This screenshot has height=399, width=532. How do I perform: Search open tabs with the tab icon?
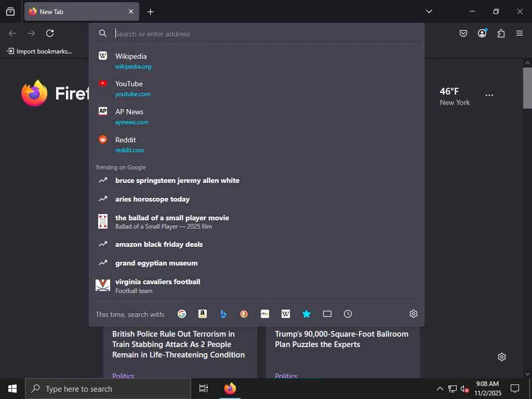[x=327, y=314]
